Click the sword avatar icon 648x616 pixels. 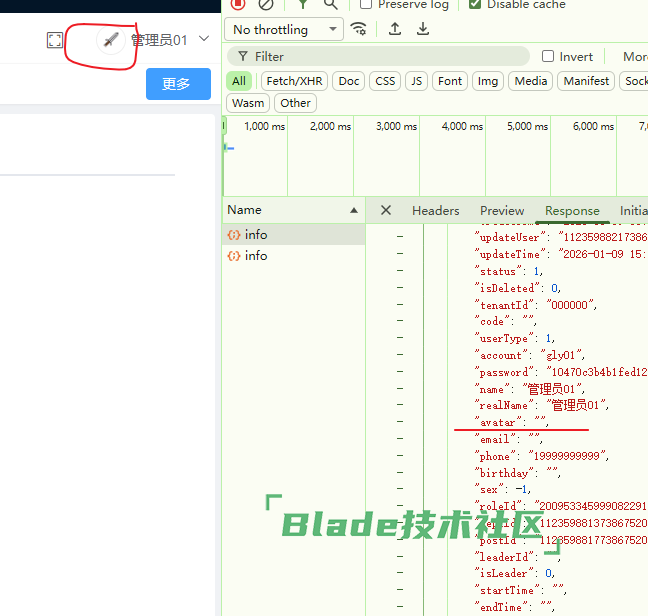tap(111, 40)
